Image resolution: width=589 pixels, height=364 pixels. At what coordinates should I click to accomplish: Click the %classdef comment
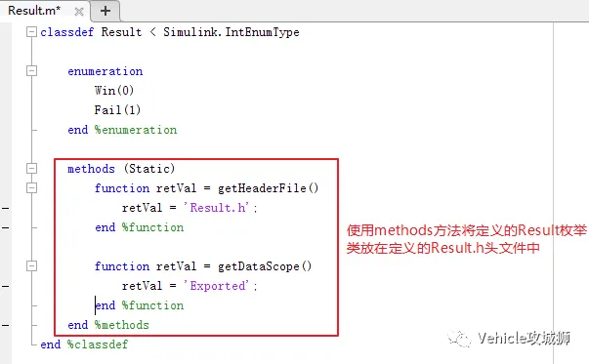[98, 344]
